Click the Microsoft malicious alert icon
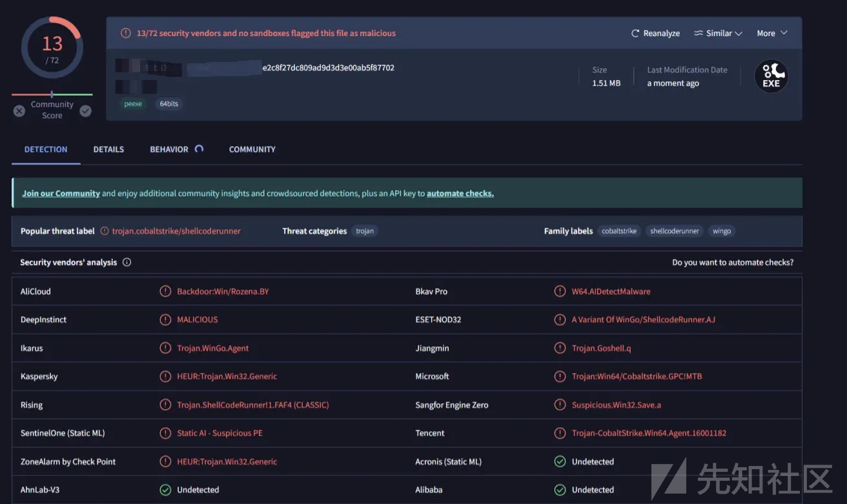Screen dimensions: 847x504 560,376
